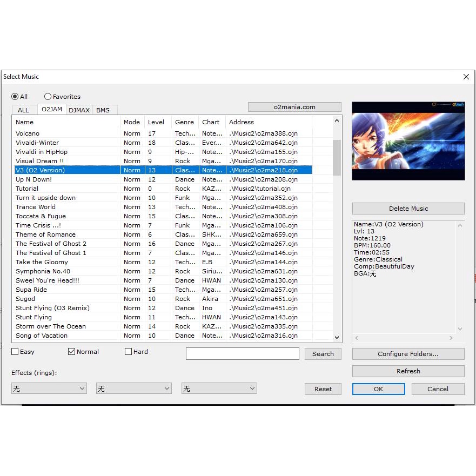Sort the list by Level column header
Screen dimensions: 476x476
(x=156, y=122)
